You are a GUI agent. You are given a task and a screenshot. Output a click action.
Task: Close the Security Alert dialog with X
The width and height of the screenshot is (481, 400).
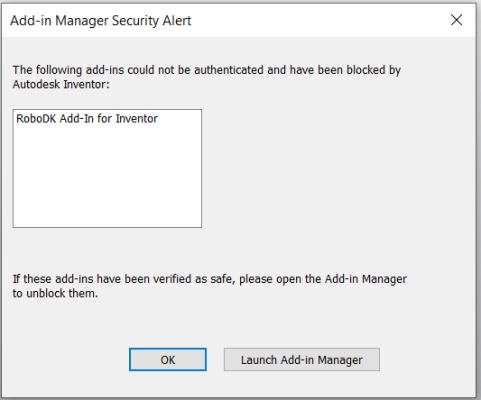(456, 20)
